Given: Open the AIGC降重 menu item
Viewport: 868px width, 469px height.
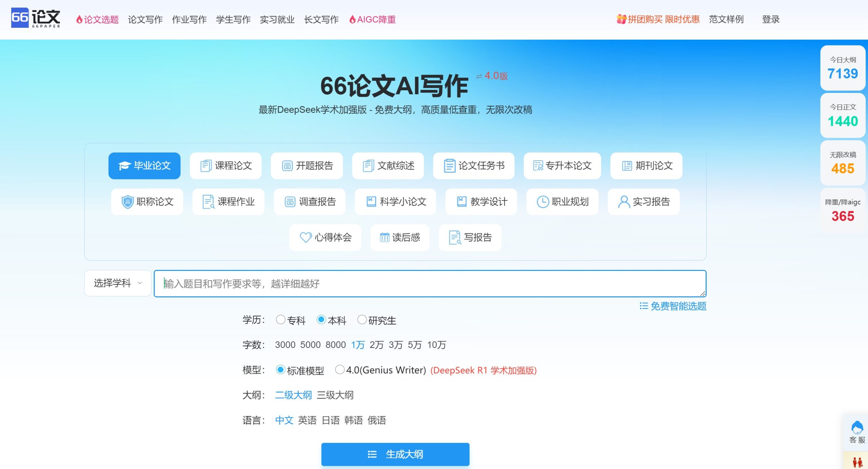Looking at the screenshot, I should click(x=372, y=19).
